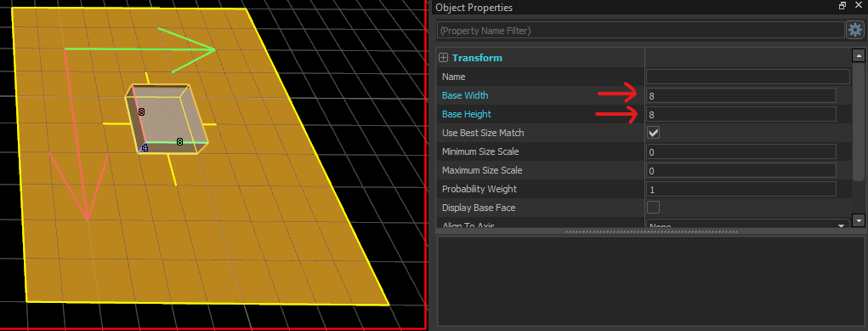Click the Maximum Size Scale field

click(740, 170)
